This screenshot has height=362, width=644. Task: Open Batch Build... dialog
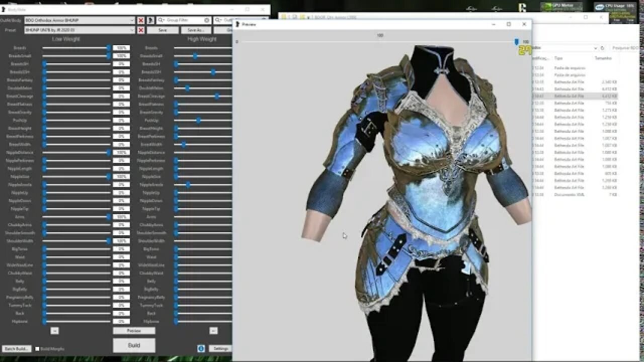17,349
